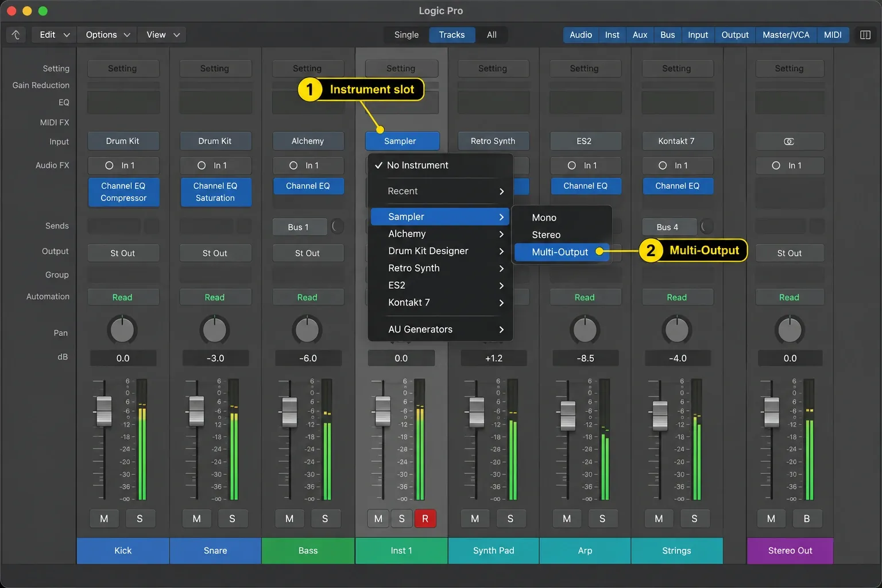882x588 pixels.
Task: Click the Snare In 1 input circle
Action: click(x=202, y=165)
